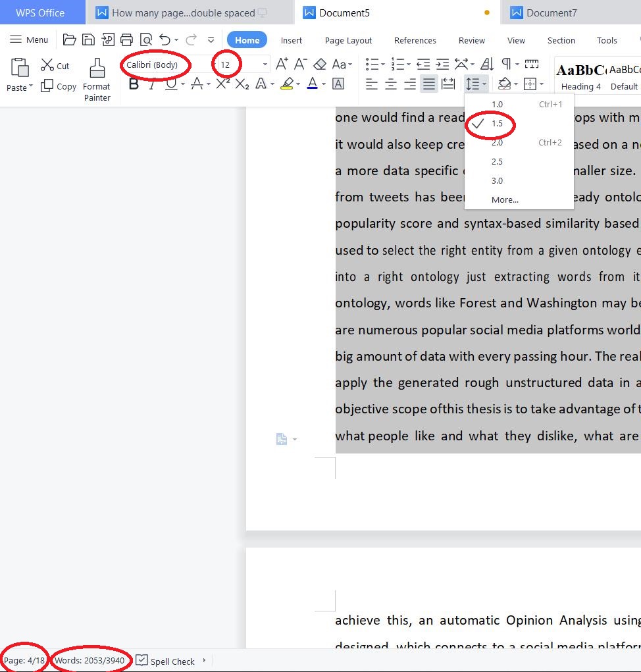
Task: Toggle justify text alignment
Action: click(x=429, y=84)
